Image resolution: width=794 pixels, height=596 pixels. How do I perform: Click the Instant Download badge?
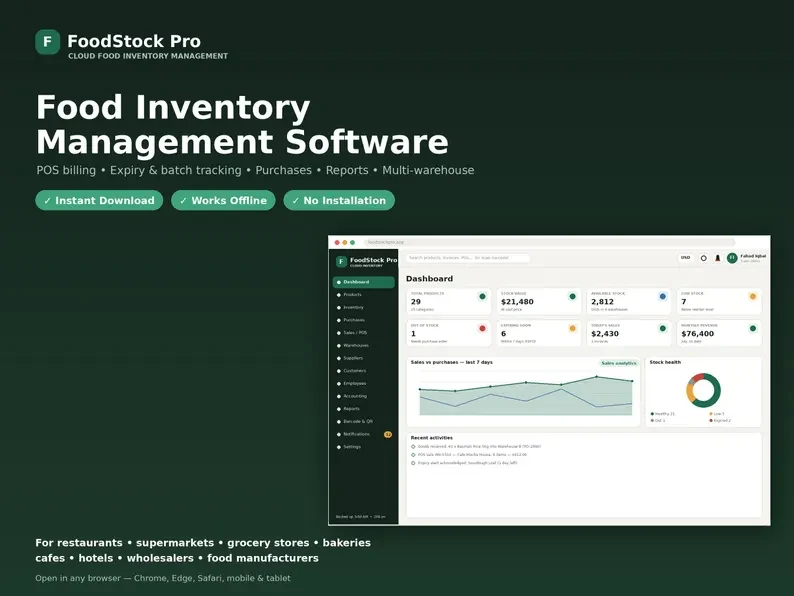coord(99,201)
